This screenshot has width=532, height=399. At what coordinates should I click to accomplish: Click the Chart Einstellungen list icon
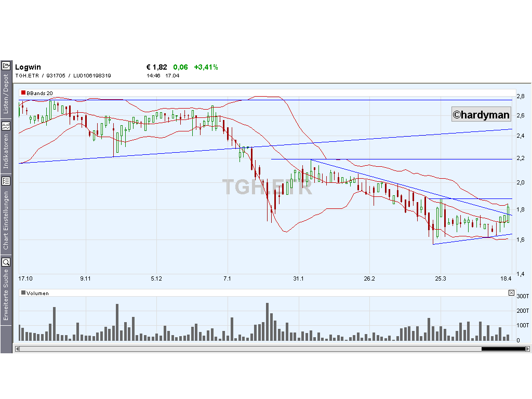[6, 181]
